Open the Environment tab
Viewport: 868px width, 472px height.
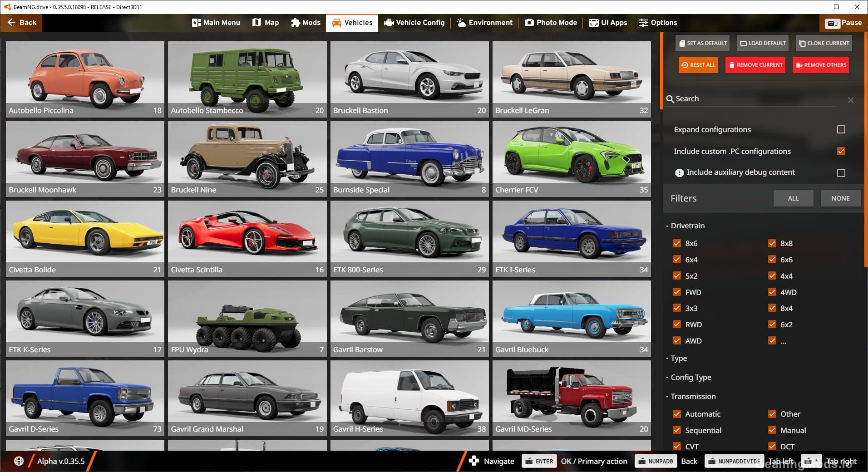[484, 23]
